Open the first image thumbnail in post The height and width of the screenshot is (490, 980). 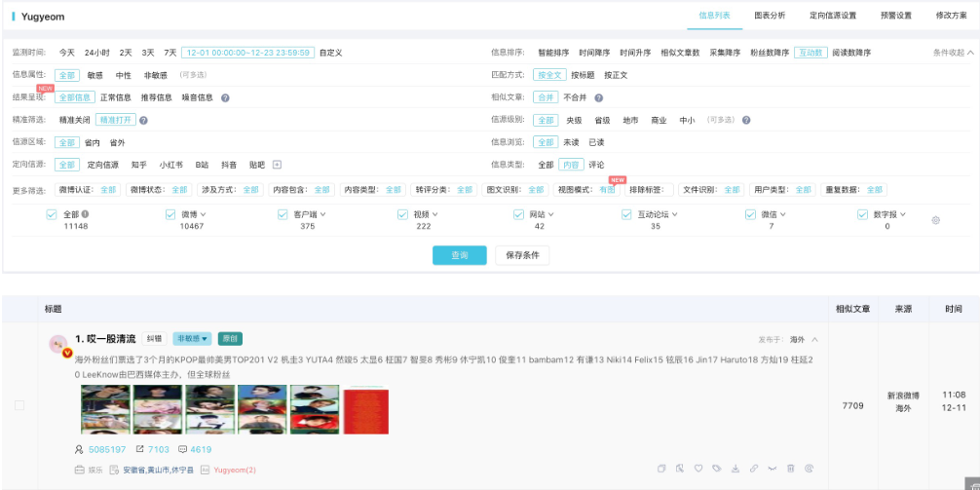point(105,409)
